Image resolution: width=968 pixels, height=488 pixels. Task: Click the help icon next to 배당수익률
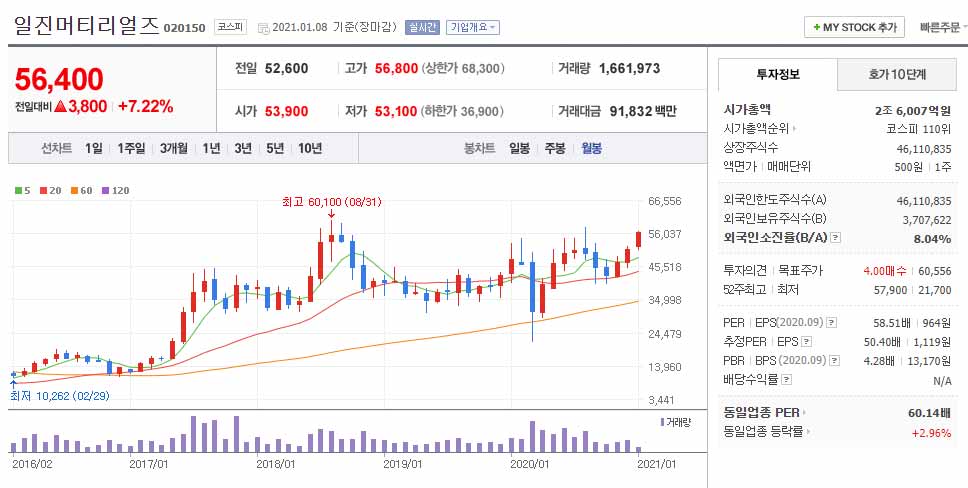[x=786, y=379]
